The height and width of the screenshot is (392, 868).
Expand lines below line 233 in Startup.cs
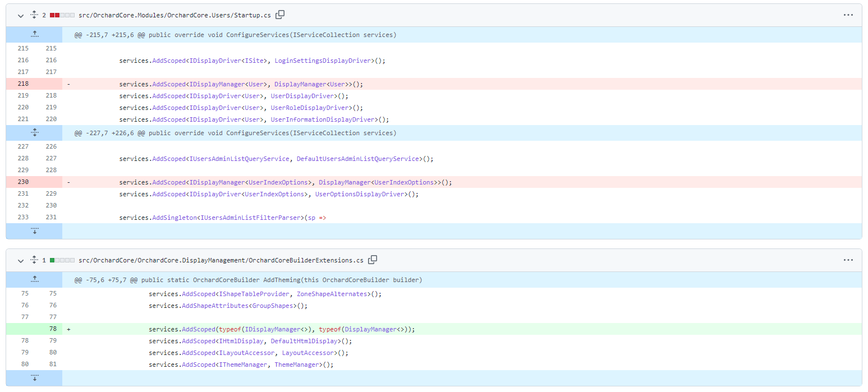[x=34, y=231]
